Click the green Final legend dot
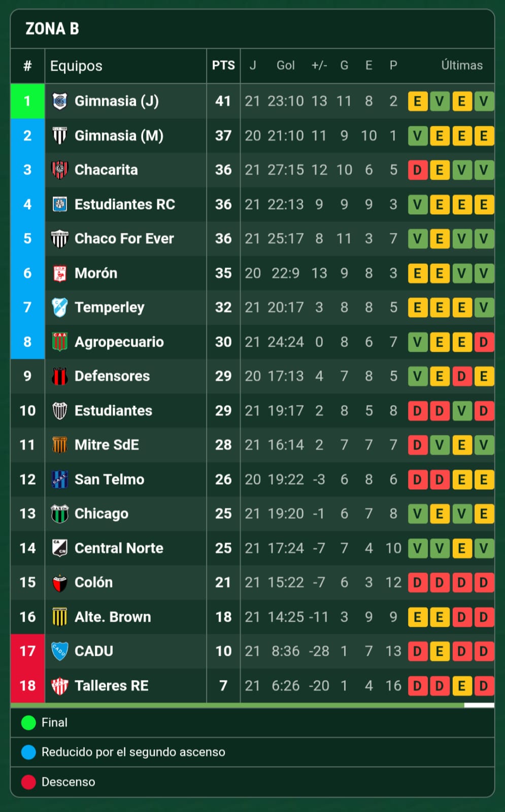Viewport: 505px width, 812px height. click(28, 723)
